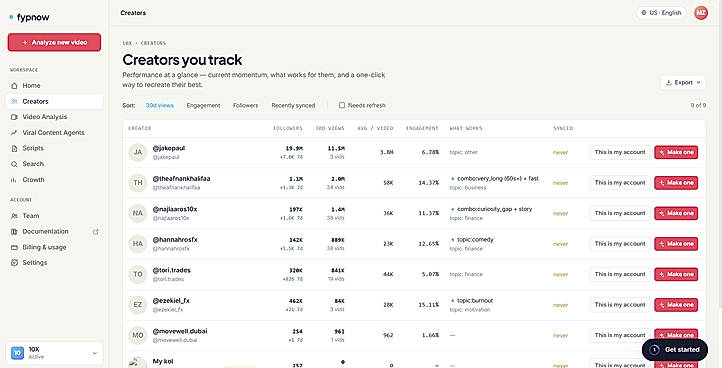Click the My kol profile thumbnail
722x368 pixels.
click(138, 362)
